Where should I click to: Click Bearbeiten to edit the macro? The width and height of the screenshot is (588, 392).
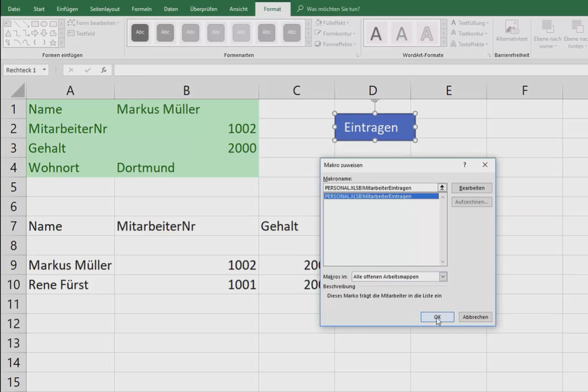tap(471, 188)
